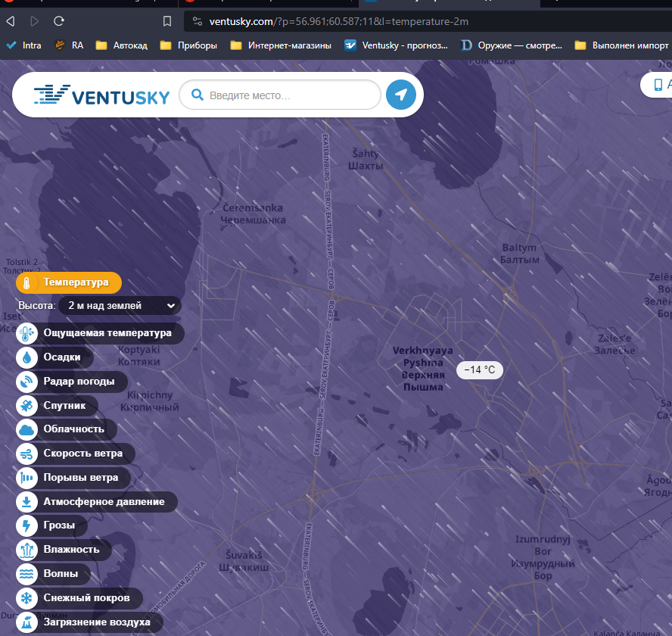The width and height of the screenshot is (672, 636).
Task: Click the Izumrudnyj Bor map label
Action: (543, 557)
